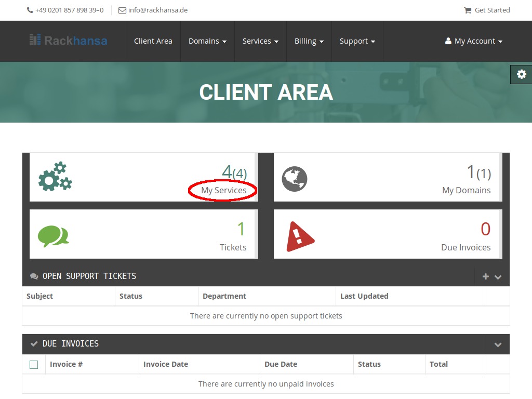This screenshot has width=532, height=399.
Task: Click the shopping cart icon
Action: (x=468, y=10)
